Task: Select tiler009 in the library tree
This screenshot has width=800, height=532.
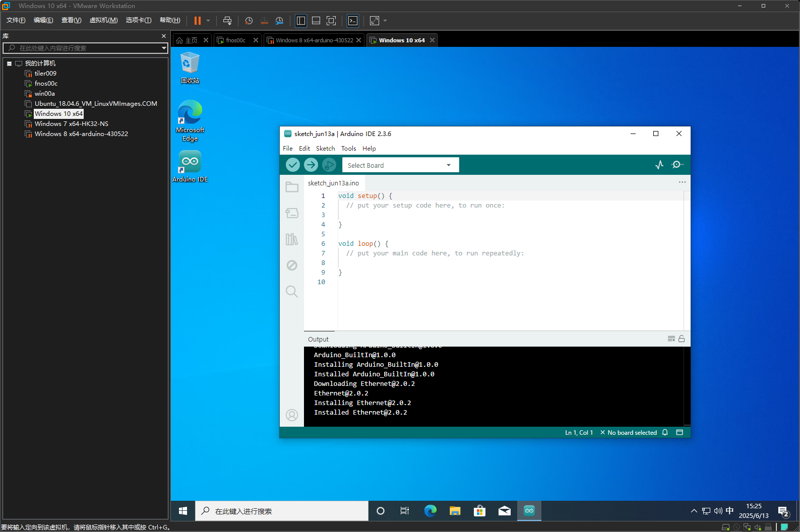Action: click(x=45, y=74)
